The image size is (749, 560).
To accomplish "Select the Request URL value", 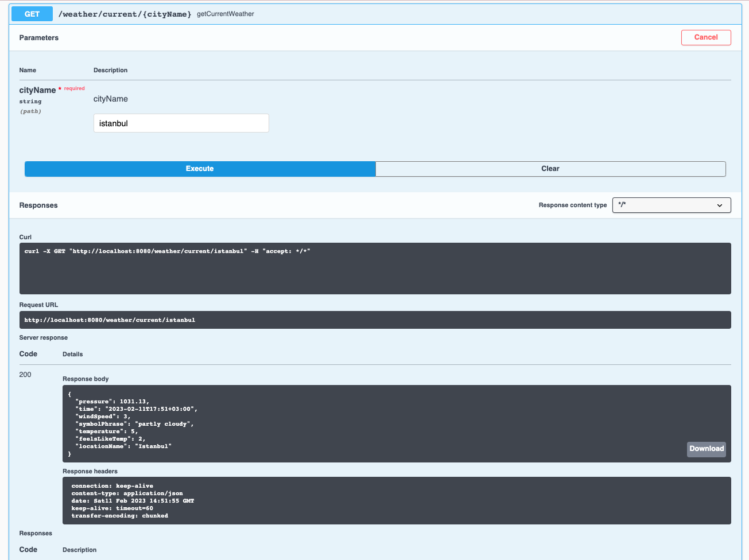I will tap(110, 320).
